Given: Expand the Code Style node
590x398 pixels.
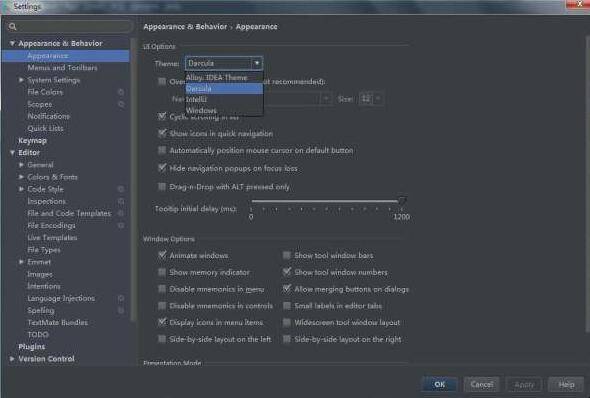Looking at the screenshot, I should click(x=21, y=189).
